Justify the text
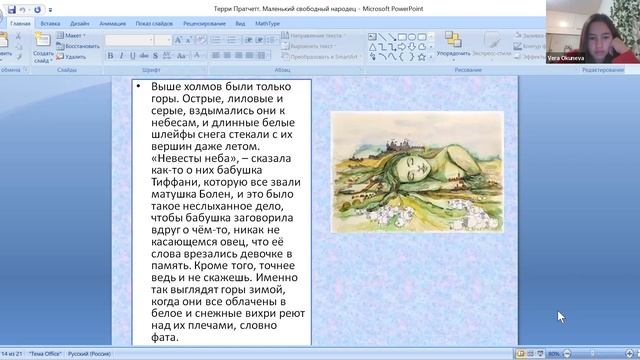The width and height of the screenshot is (640, 360). (x=249, y=56)
